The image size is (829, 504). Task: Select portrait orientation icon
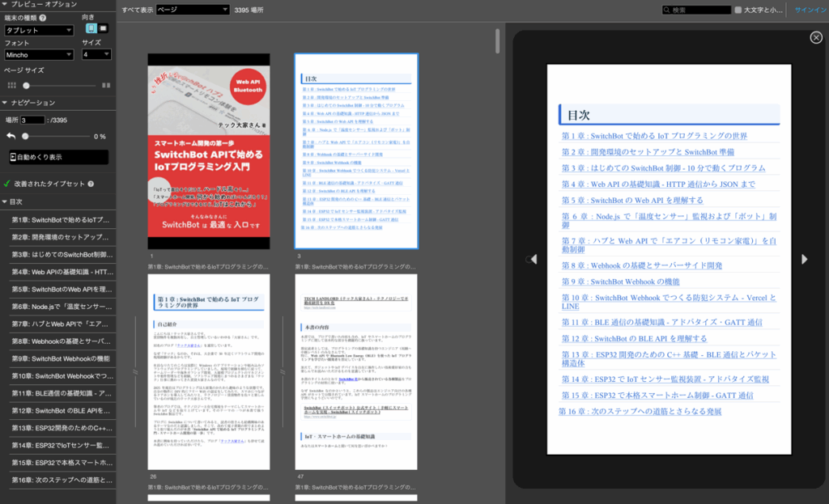pyautogui.click(x=91, y=28)
